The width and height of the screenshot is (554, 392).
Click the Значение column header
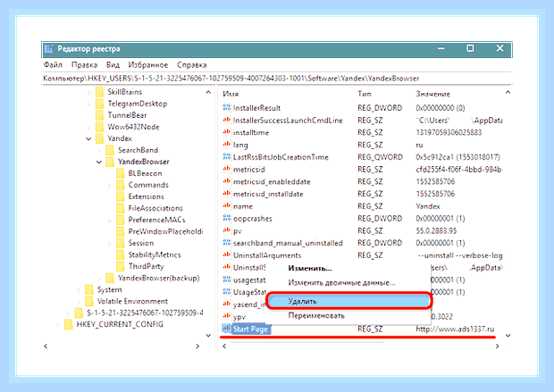(432, 94)
